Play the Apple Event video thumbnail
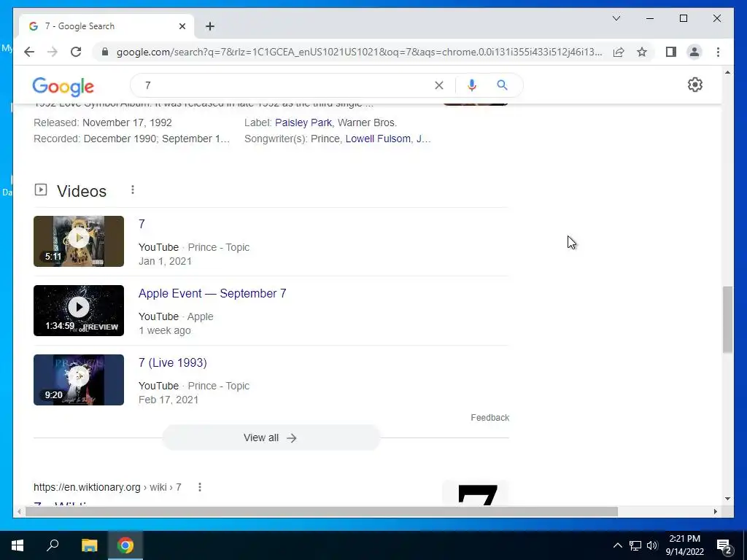The width and height of the screenshot is (747, 560). pyautogui.click(x=79, y=311)
